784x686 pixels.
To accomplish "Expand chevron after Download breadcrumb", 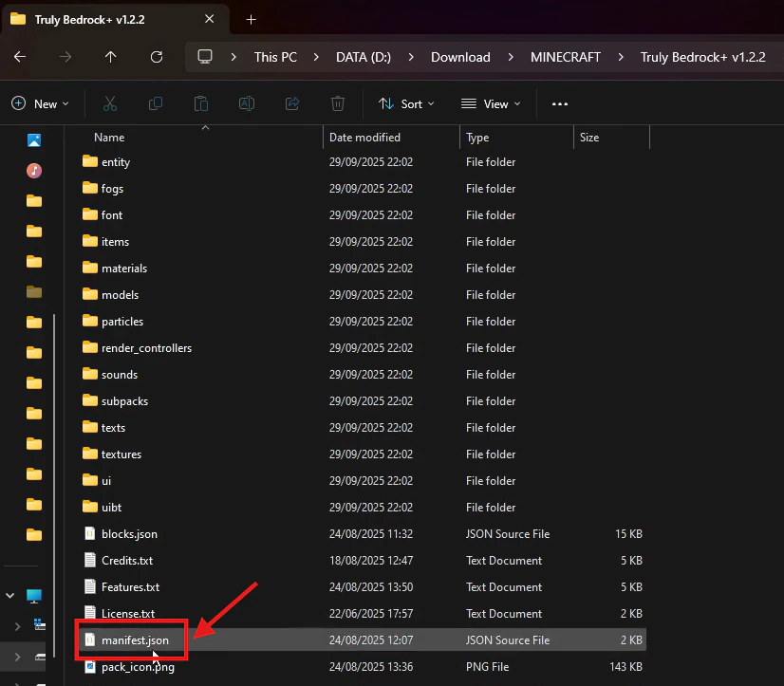I will point(511,57).
